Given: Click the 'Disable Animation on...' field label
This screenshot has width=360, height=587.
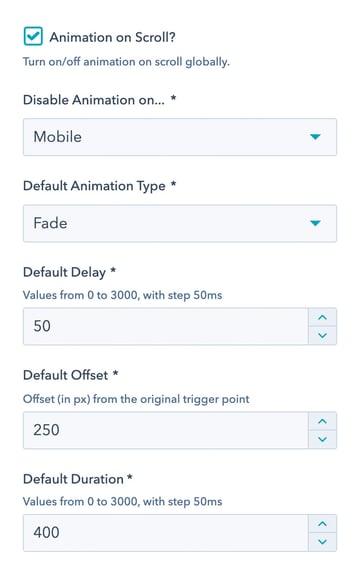Looking at the screenshot, I should coord(94,100).
